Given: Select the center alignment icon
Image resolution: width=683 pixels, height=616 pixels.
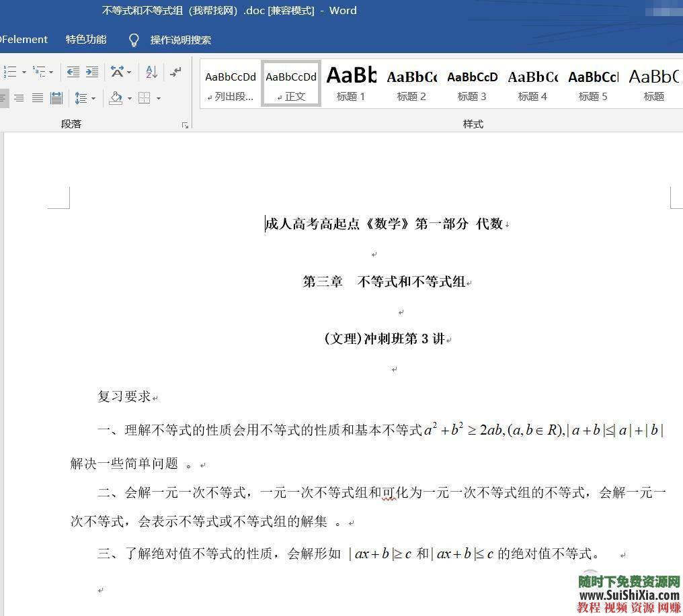Looking at the screenshot, I should [x=19, y=97].
